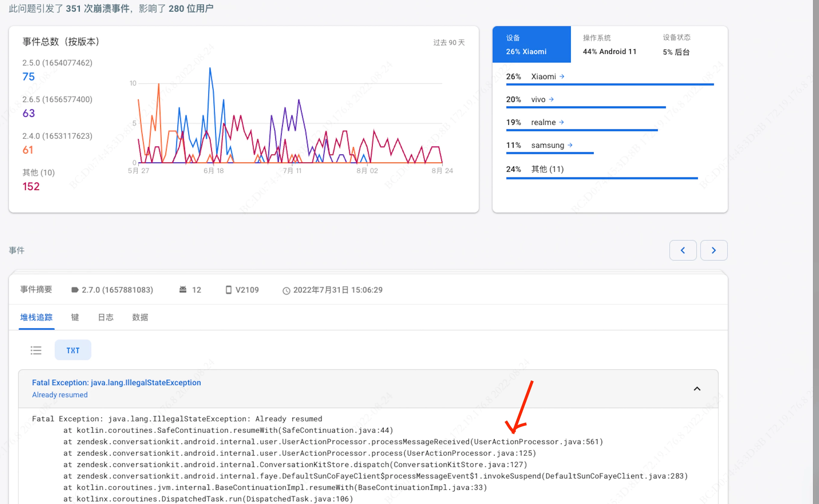Switch stack trace to list view icon

point(36,350)
